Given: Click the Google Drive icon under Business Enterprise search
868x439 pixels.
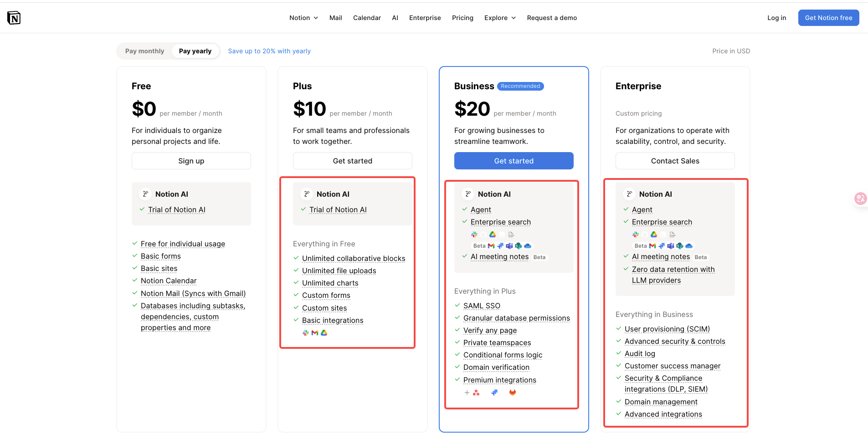Looking at the screenshot, I should pos(493,235).
